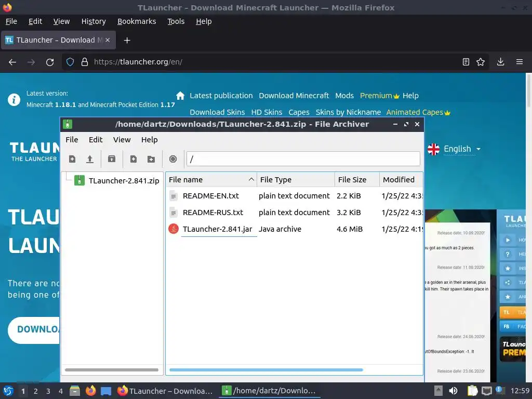
Task: Click the clipboard tray icon
Action: 472,391
